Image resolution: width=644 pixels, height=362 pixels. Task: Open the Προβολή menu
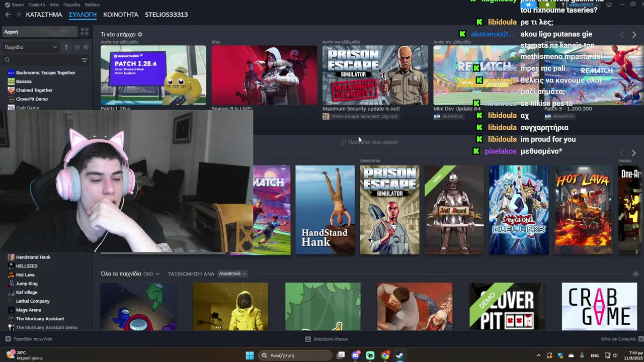pos(37,5)
